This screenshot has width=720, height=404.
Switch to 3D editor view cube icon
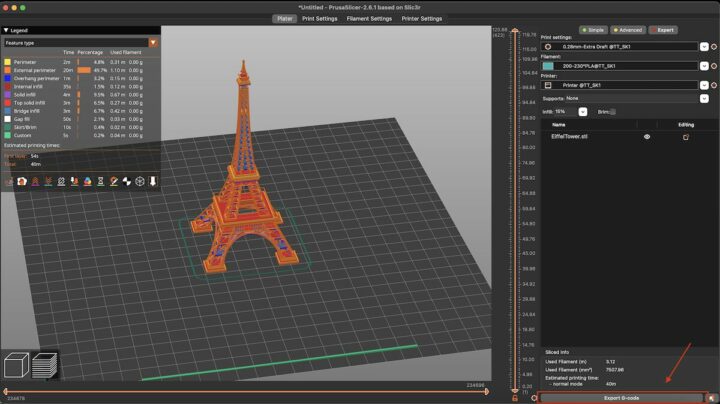coord(17,366)
